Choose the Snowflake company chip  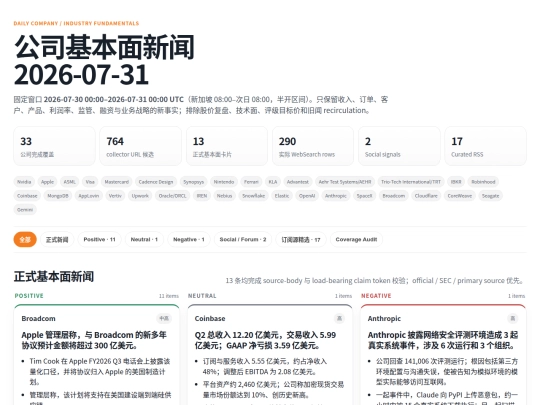[253, 196]
